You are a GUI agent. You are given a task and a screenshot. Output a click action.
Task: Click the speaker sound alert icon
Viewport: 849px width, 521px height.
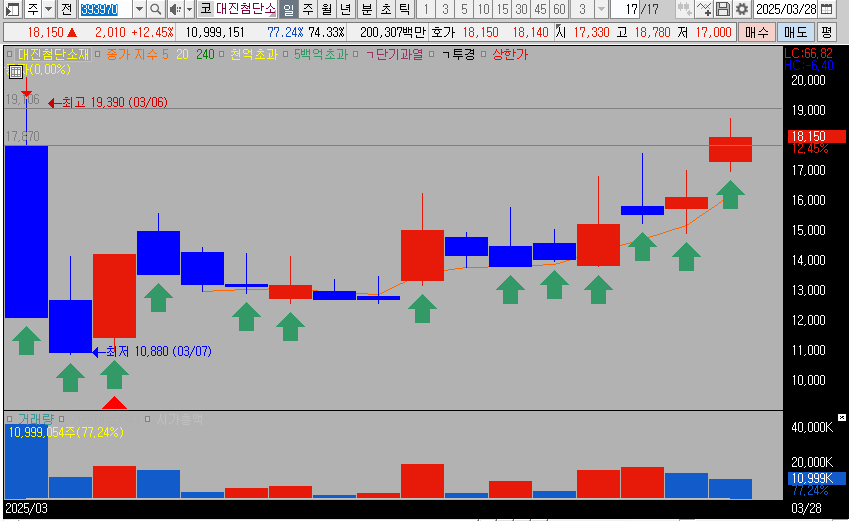coord(175,9)
